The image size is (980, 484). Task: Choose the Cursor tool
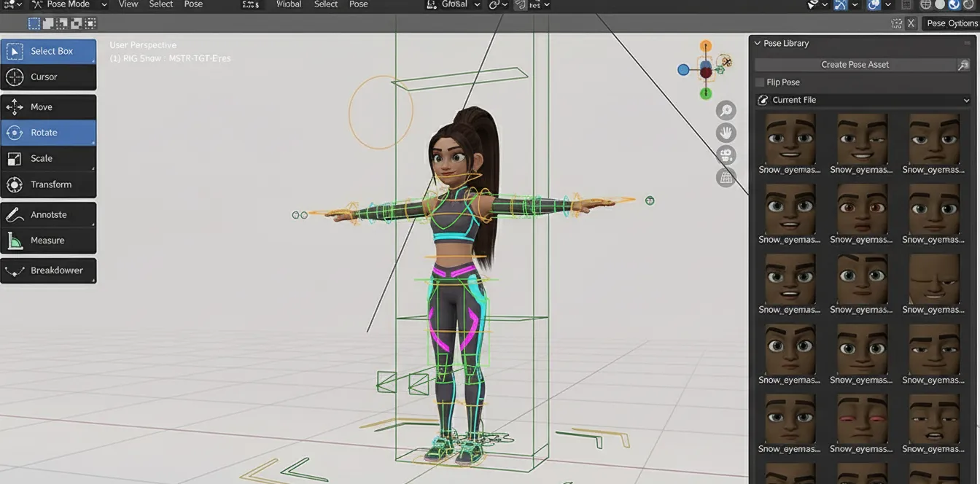pyautogui.click(x=48, y=77)
